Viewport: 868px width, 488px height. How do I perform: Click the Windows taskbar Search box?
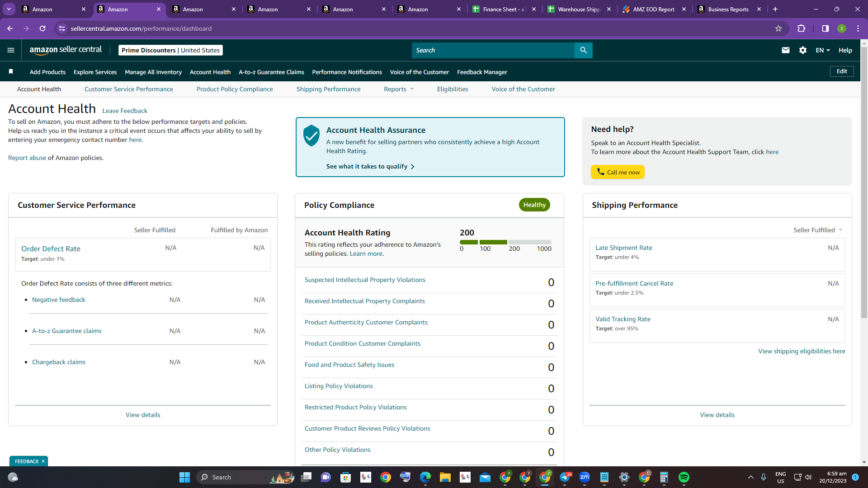coord(246,477)
